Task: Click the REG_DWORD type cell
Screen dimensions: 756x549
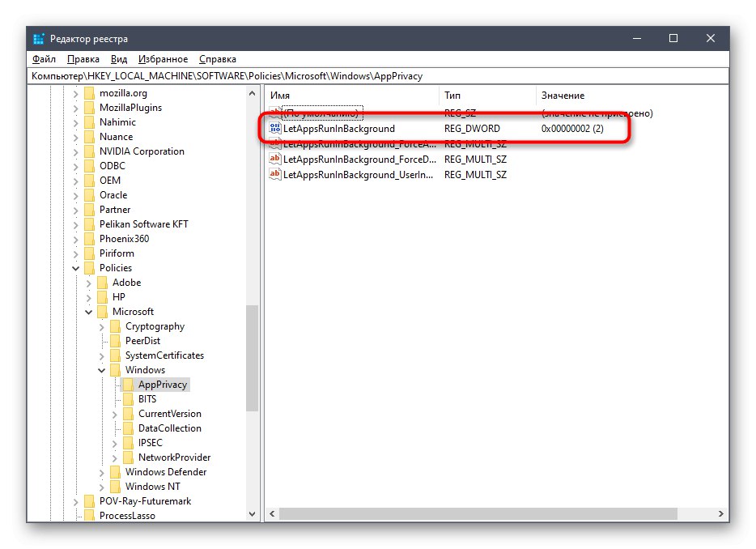Action: (472, 128)
